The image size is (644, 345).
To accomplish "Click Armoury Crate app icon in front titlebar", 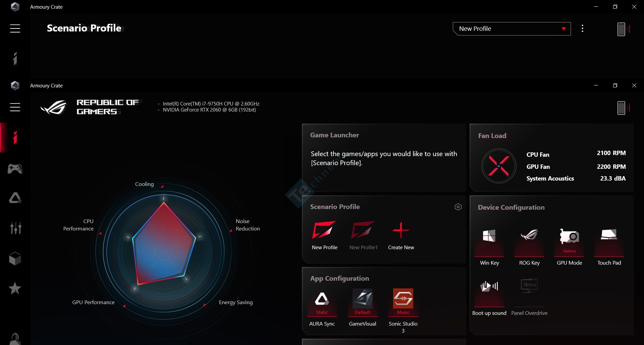I will (15, 85).
